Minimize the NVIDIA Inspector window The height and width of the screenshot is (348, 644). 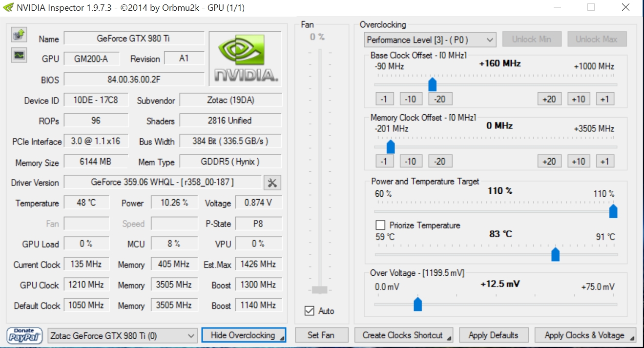coord(557,7)
